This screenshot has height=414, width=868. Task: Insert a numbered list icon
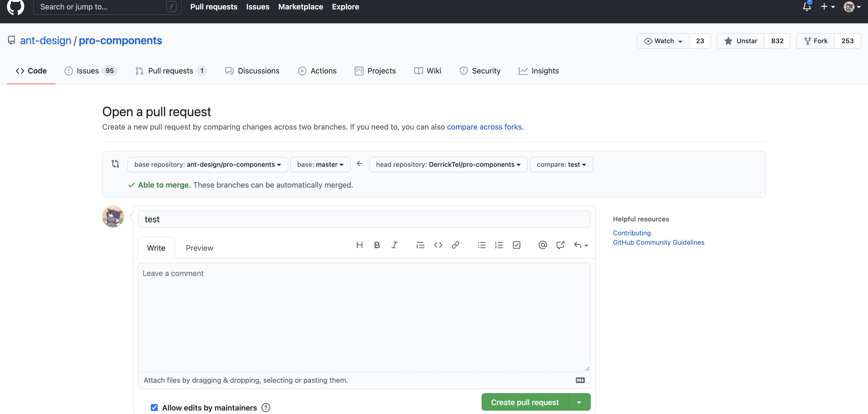tap(499, 245)
